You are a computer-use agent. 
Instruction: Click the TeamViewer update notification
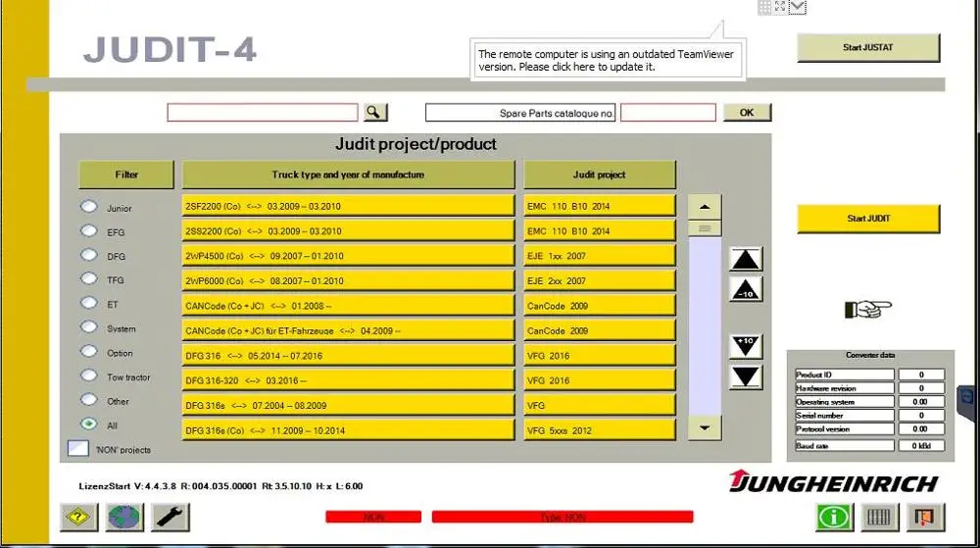[x=609, y=61]
